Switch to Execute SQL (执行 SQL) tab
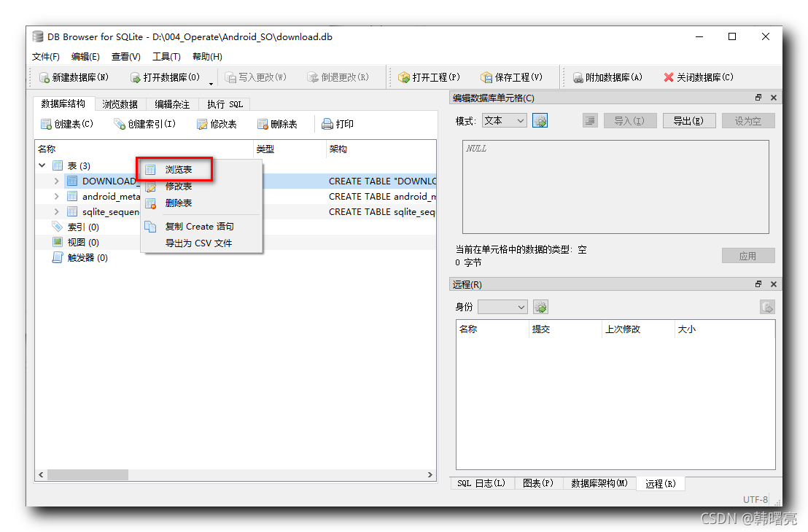The image size is (808, 532). click(x=225, y=104)
